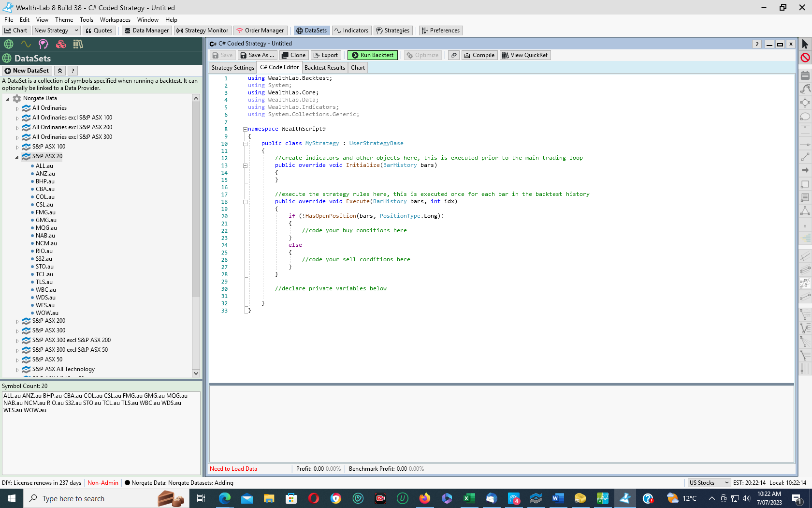This screenshot has width=812, height=508.
Task: Open the Building Blocks red cubes icon
Action: click(61, 44)
